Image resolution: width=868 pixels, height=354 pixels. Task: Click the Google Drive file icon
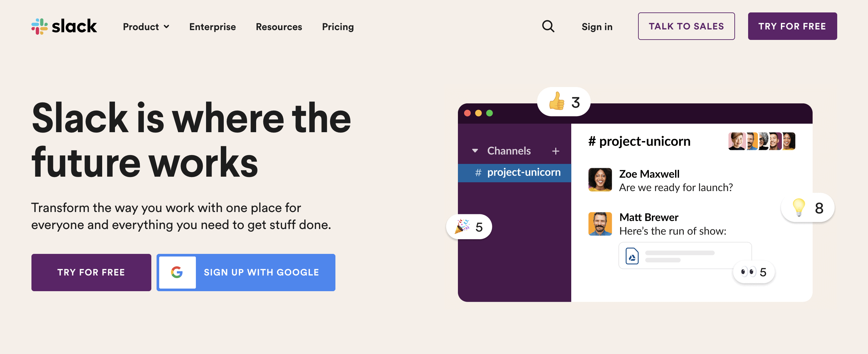pyautogui.click(x=632, y=256)
